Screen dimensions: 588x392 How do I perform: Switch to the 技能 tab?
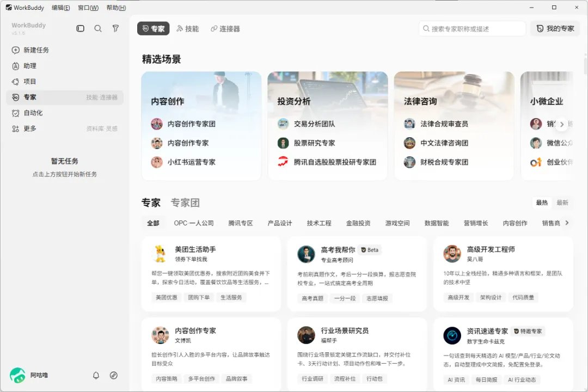click(187, 28)
